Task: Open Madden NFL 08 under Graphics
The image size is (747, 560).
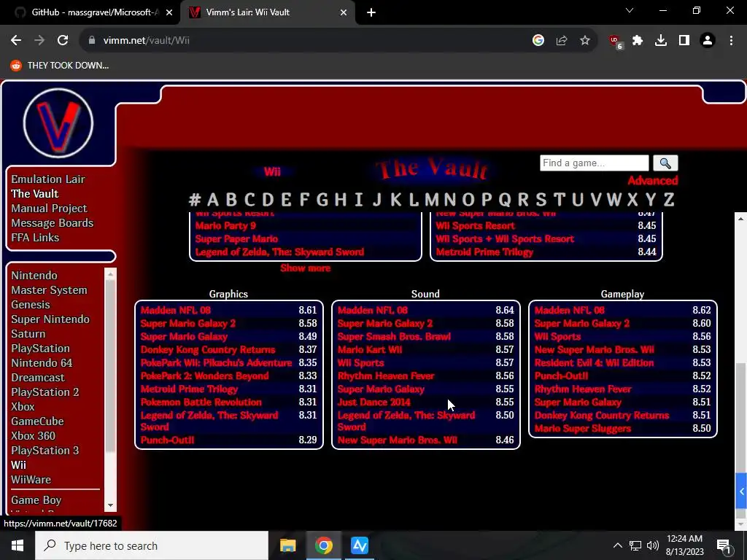Action: point(176,311)
